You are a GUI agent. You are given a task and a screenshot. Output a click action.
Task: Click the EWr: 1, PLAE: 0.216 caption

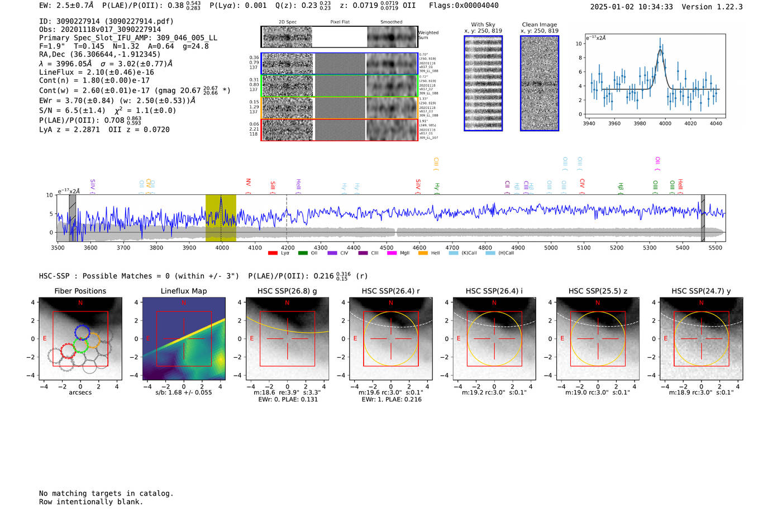(x=391, y=400)
